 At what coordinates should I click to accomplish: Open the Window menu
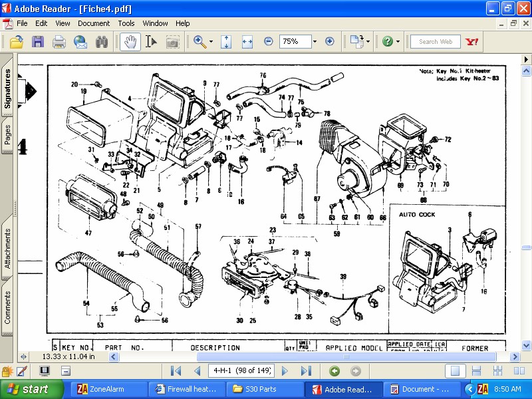pyautogui.click(x=155, y=23)
